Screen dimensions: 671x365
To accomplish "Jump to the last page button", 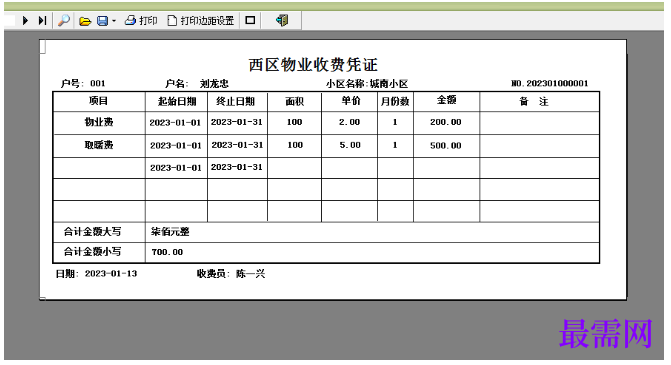I will (x=42, y=21).
